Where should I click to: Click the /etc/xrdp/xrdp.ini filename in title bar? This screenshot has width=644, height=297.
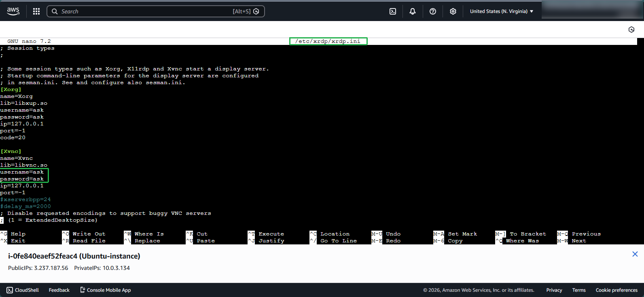point(328,41)
